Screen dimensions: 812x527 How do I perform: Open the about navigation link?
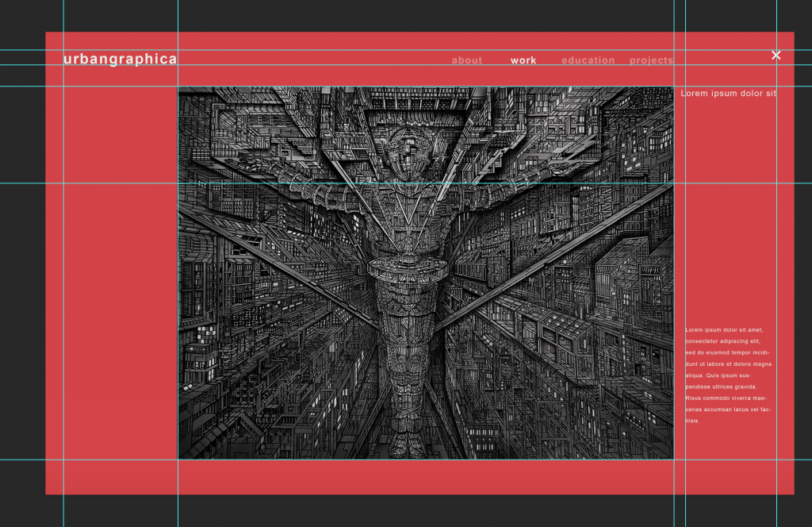coord(467,60)
